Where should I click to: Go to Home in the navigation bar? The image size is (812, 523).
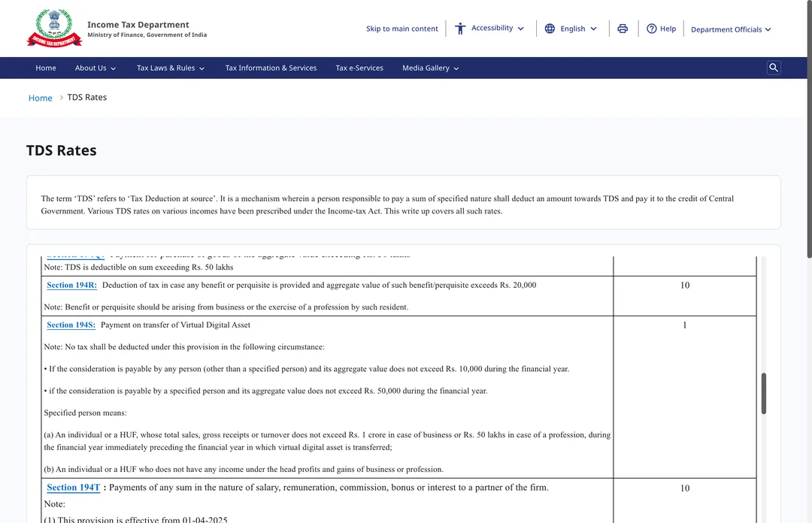[x=46, y=68]
